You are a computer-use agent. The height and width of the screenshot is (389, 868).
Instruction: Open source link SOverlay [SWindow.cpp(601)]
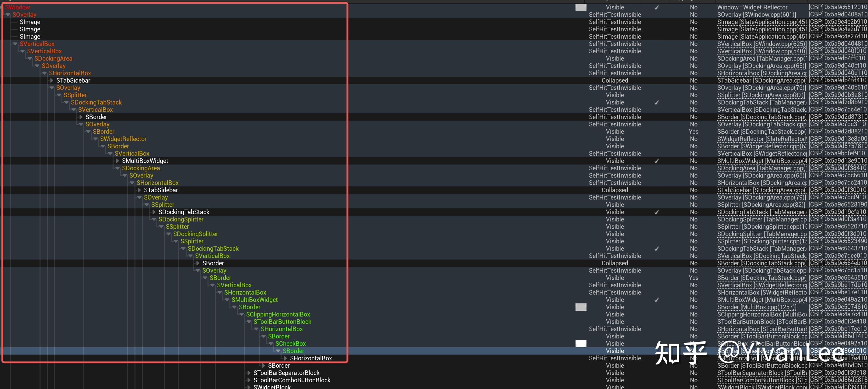click(x=757, y=15)
